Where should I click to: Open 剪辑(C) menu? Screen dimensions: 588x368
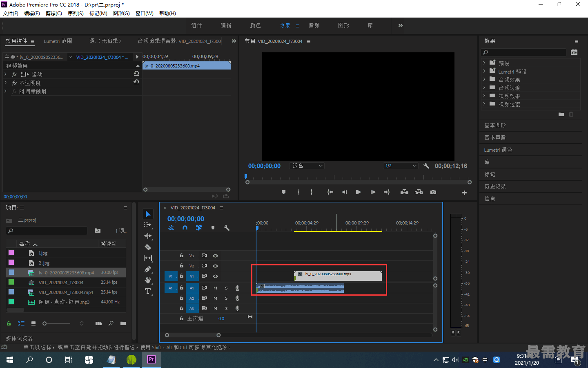tap(54, 13)
